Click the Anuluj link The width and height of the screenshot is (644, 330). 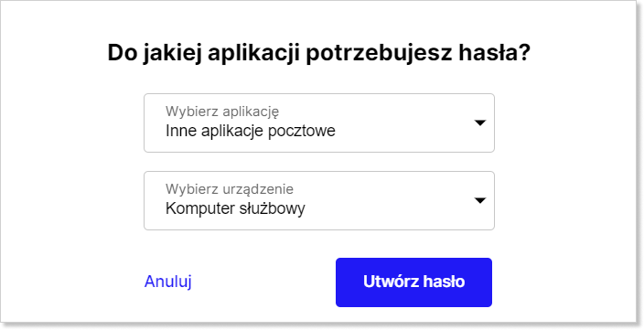click(x=168, y=282)
